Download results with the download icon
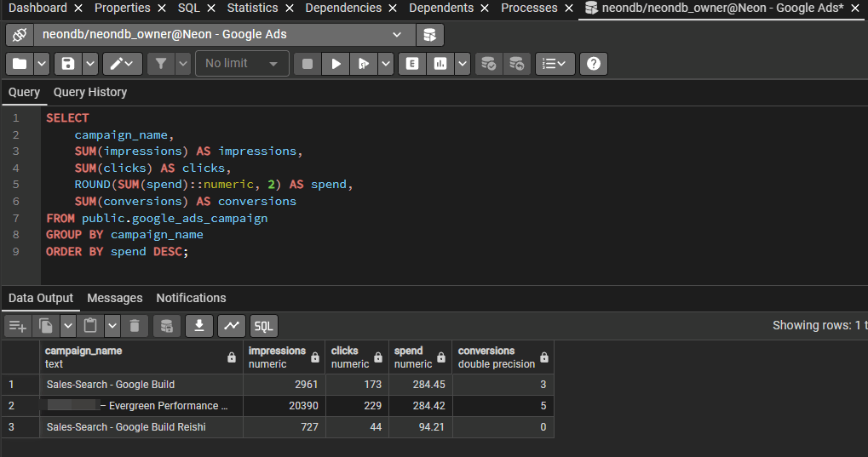 [199, 327]
